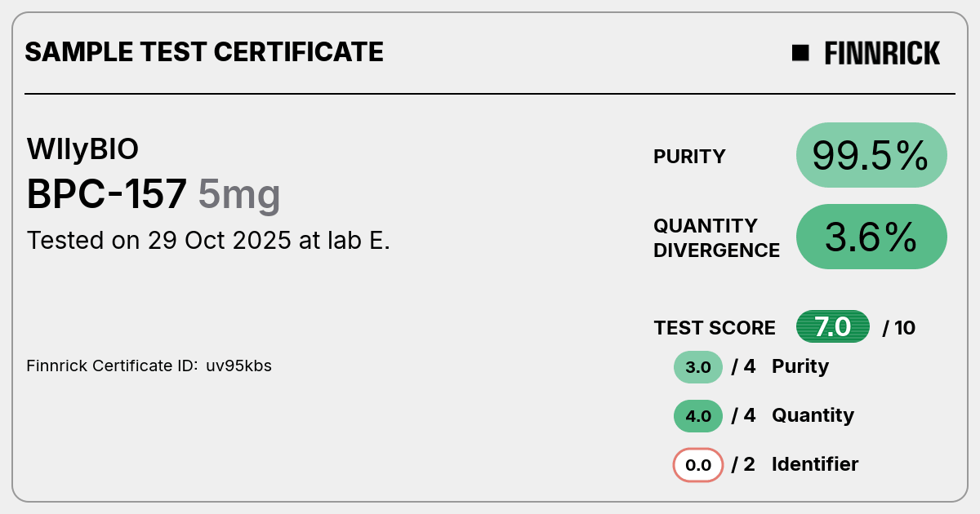Click the Finnrick black square logo icon

point(800,53)
